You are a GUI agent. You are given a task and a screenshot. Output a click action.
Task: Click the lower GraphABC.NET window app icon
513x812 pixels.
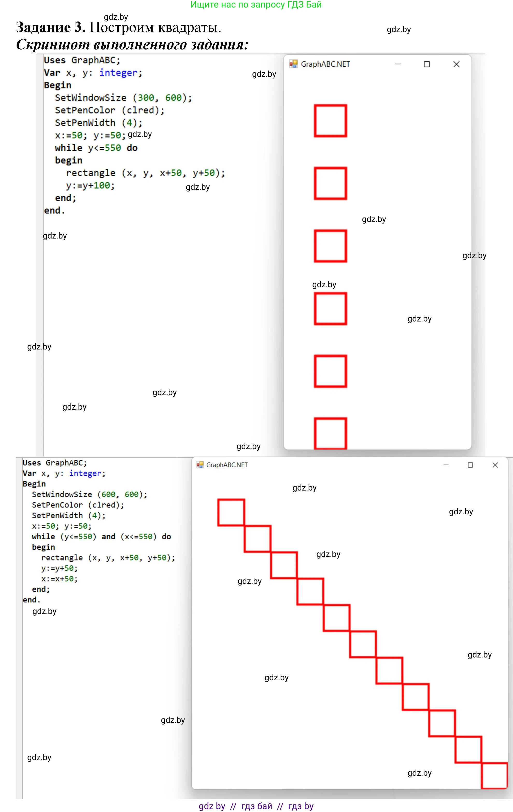(200, 465)
